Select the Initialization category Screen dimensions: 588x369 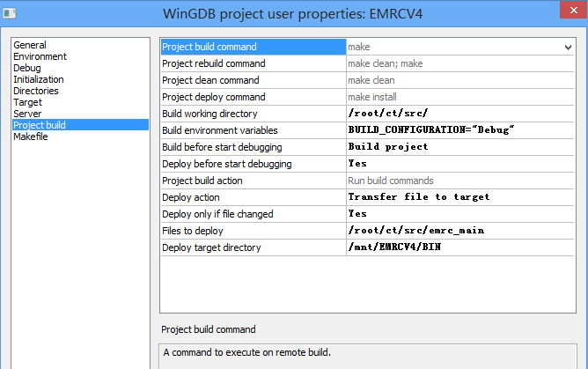(x=39, y=79)
